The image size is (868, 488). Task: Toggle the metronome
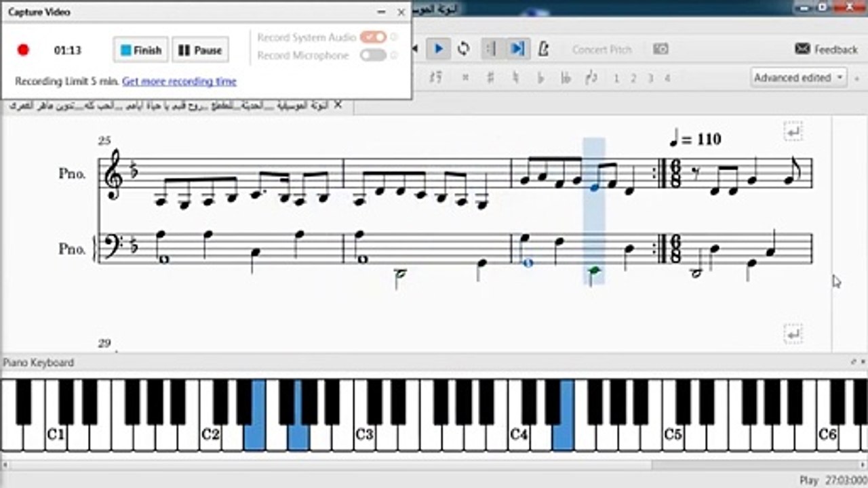click(x=543, y=49)
